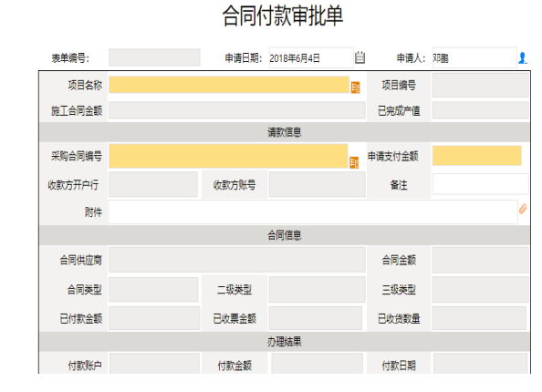
Task: Click the 合同付款审批单 title
Action: pyautogui.click(x=283, y=15)
